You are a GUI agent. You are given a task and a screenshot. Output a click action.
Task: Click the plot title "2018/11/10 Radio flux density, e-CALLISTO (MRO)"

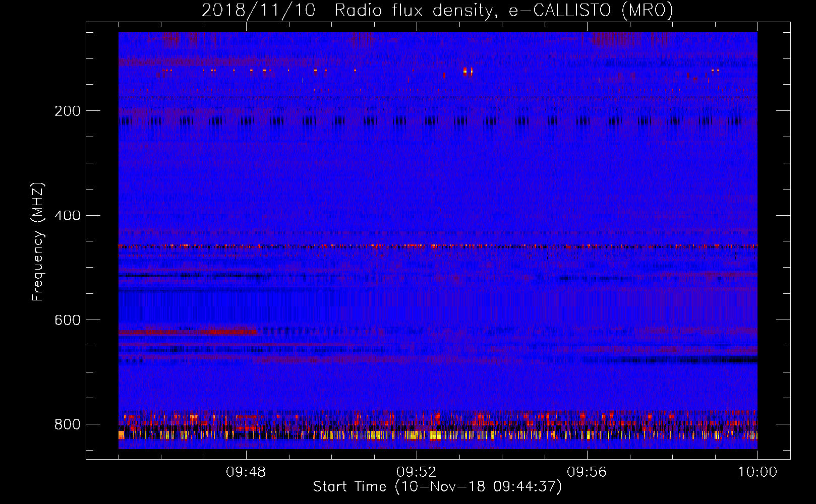pos(437,10)
